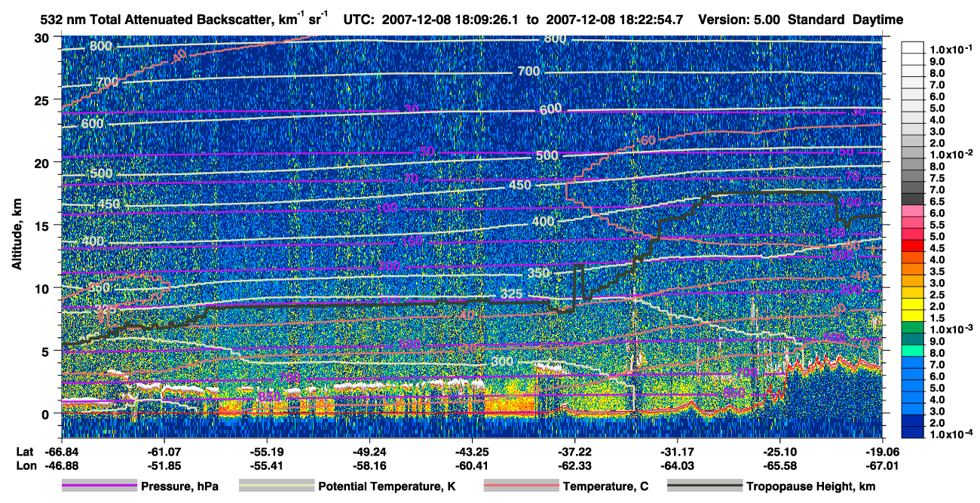
Task: Click the 'Lat' row label
Action: [x=24, y=451]
